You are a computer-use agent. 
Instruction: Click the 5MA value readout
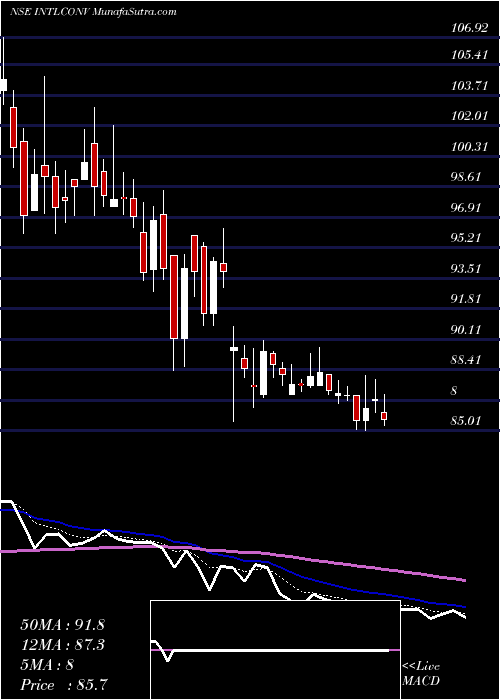pyautogui.click(x=47, y=665)
